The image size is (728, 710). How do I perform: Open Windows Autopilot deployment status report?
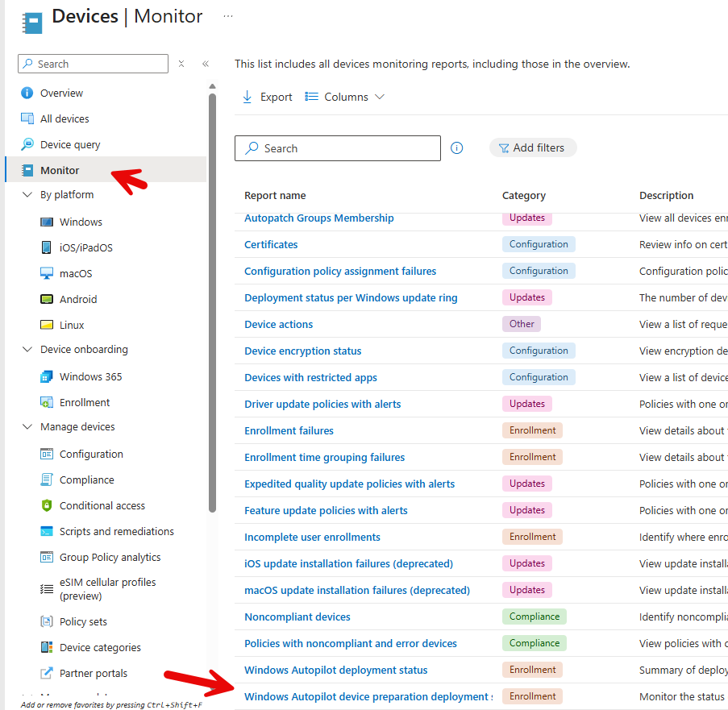(x=335, y=670)
